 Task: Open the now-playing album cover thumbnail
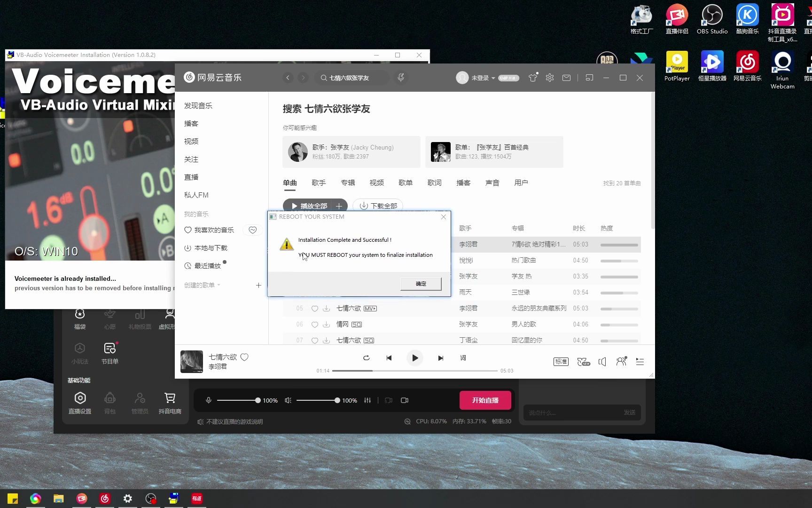[192, 362]
